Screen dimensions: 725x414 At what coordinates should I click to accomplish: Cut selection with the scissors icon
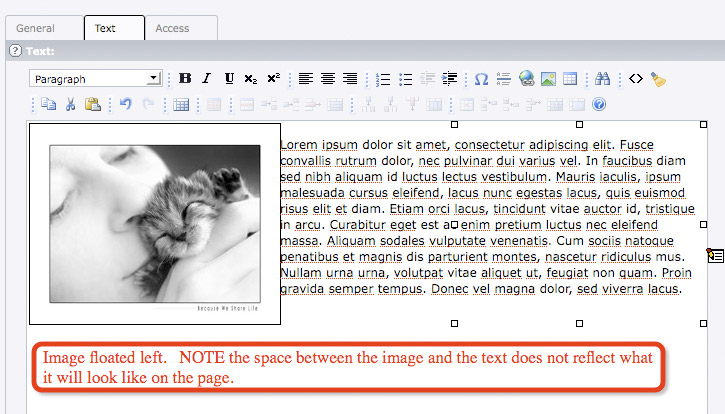tap(70, 104)
